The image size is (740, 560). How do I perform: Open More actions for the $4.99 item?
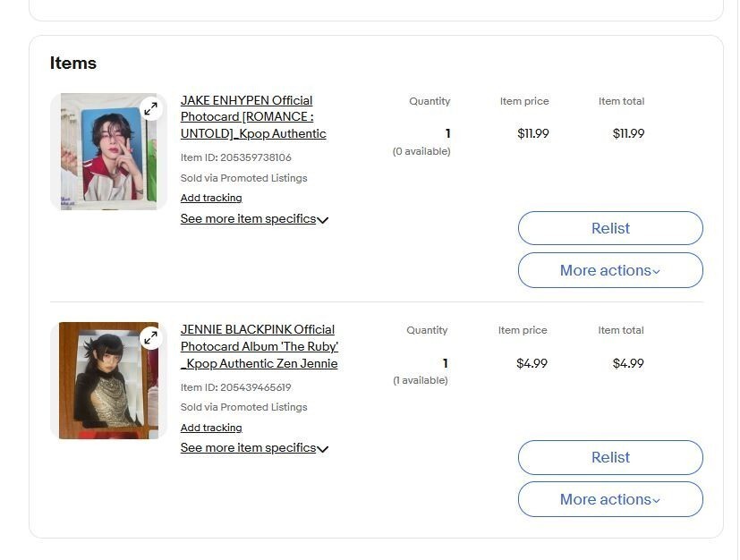[x=610, y=499]
